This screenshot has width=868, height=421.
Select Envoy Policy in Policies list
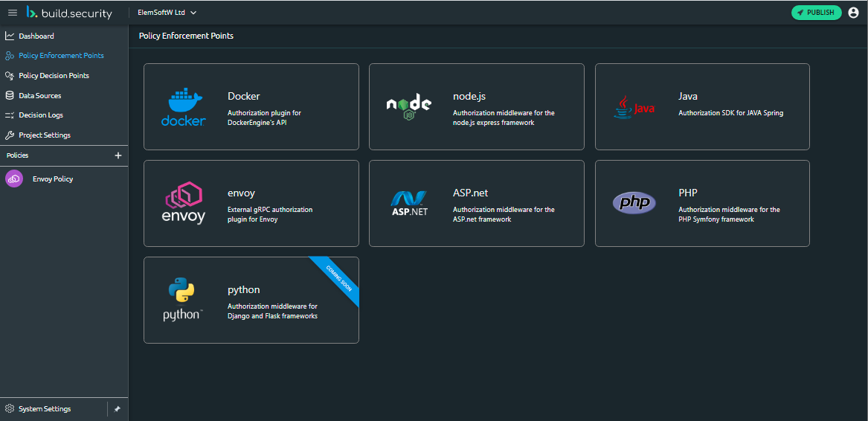pyautogui.click(x=53, y=179)
